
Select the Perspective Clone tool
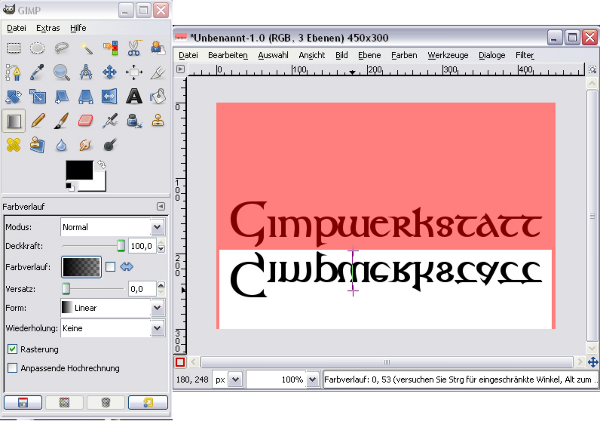click(38, 145)
